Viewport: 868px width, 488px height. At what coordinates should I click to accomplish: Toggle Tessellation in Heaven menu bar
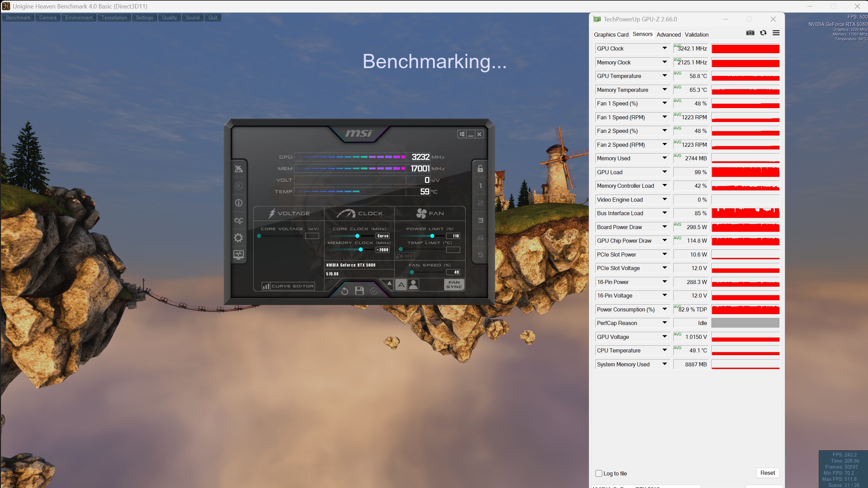coord(114,18)
